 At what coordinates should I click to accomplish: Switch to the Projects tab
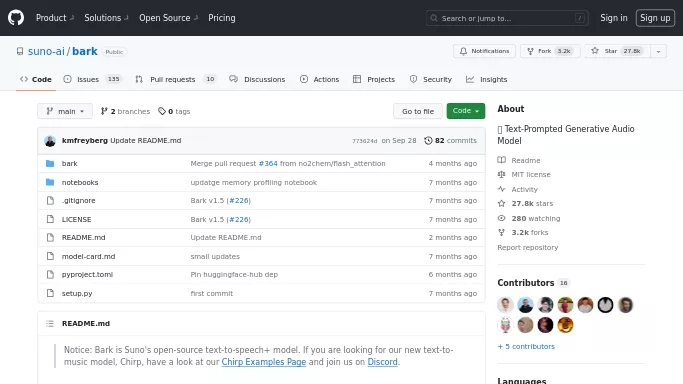point(374,79)
